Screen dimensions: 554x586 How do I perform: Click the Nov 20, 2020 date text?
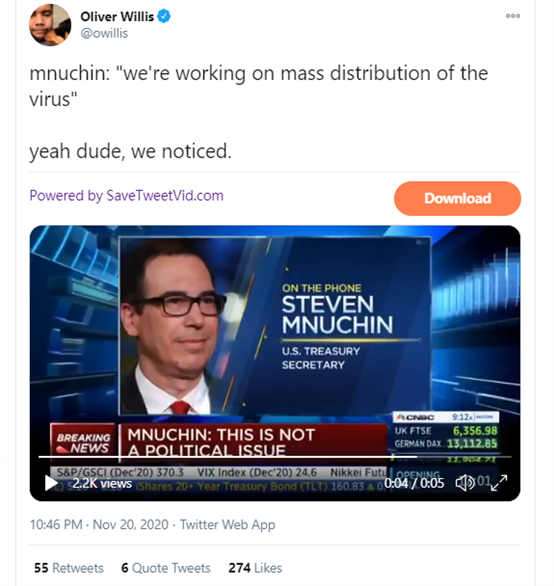(x=130, y=525)
